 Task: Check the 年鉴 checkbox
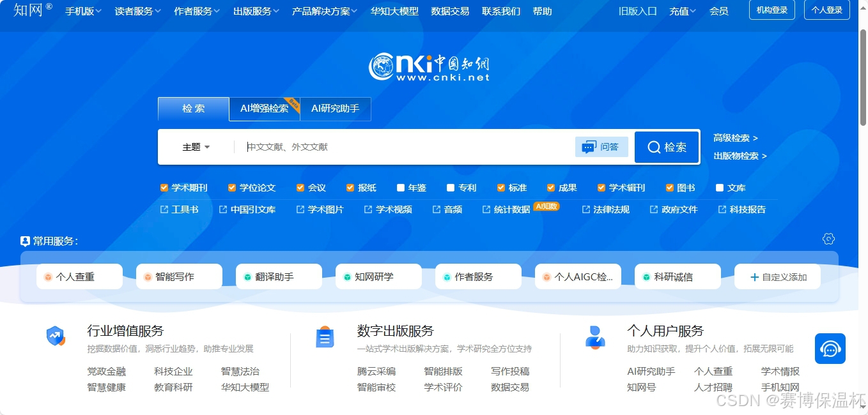pyautogui.click(x=401, y=188)
